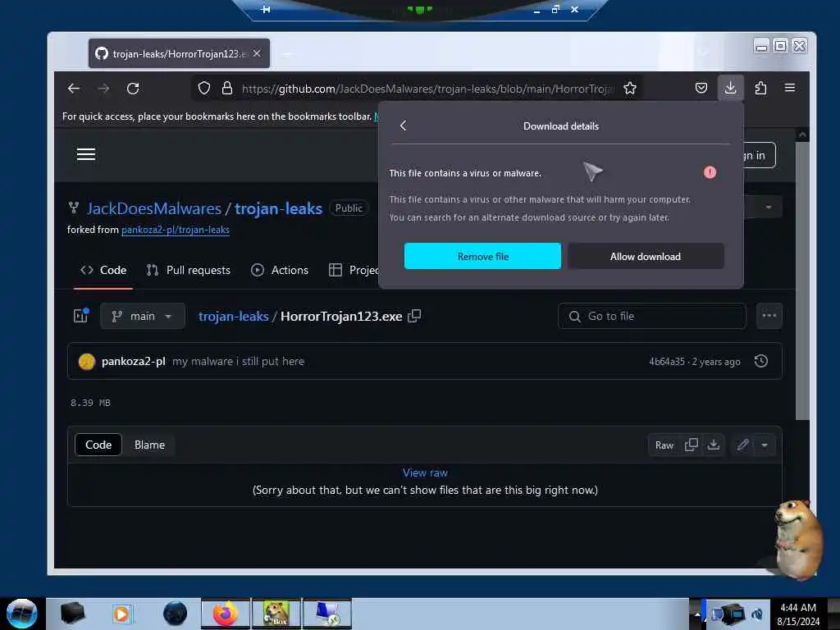Click the View raw link

(x=425, y=472)
